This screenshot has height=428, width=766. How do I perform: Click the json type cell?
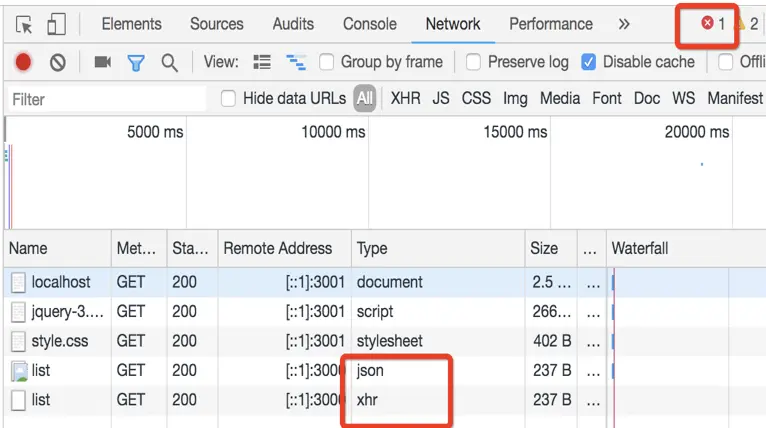[370, 371]
